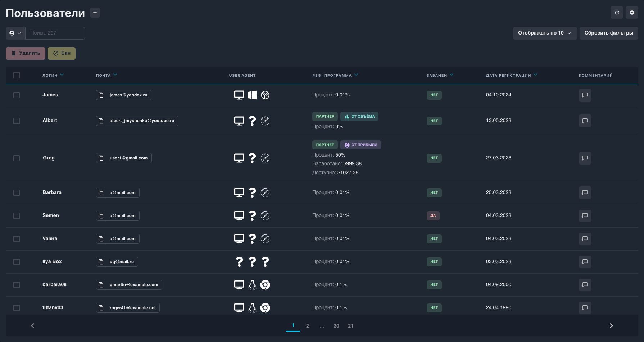The image size is (644, 342).
Task: Copy James's email address
Action: (x=101, y=95)
